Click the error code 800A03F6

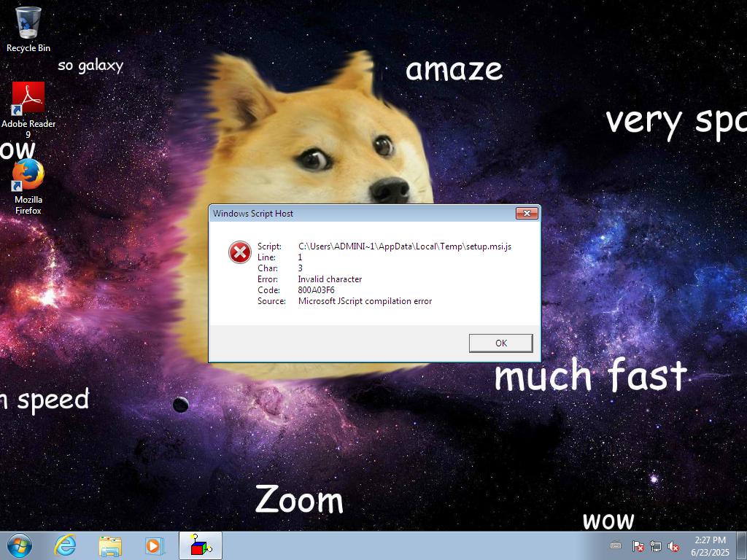click(317, 290)
